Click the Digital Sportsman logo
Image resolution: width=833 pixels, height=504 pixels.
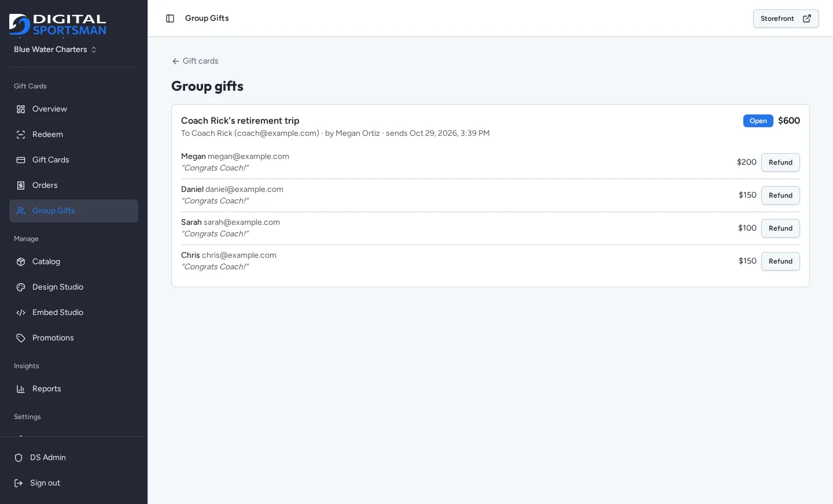(x=58, y=25)
